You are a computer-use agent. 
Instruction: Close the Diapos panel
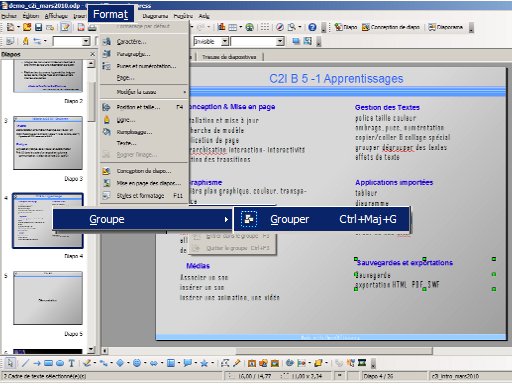tap(92, 54)
